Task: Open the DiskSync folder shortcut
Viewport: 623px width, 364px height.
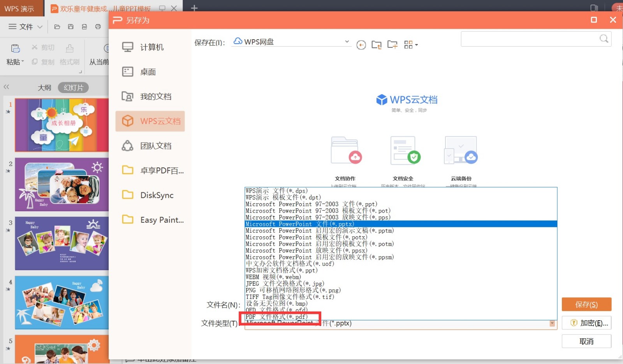Action: tap(150, 195)
